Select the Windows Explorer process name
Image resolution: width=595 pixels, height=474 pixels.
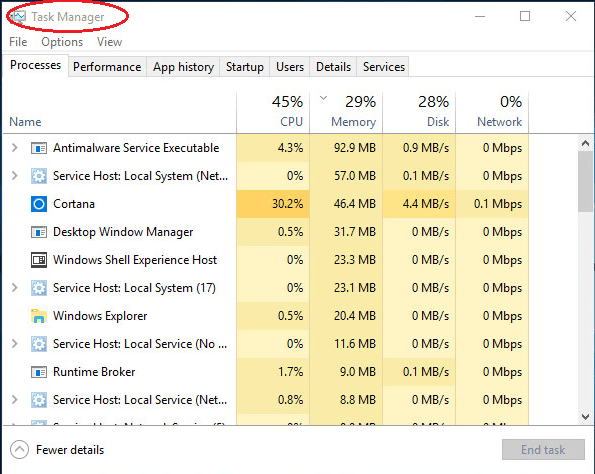point(100,316)
